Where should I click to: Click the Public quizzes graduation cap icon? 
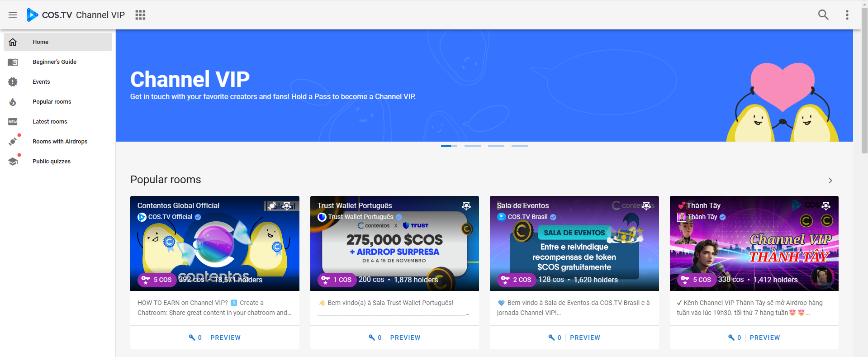coord(13,162)
